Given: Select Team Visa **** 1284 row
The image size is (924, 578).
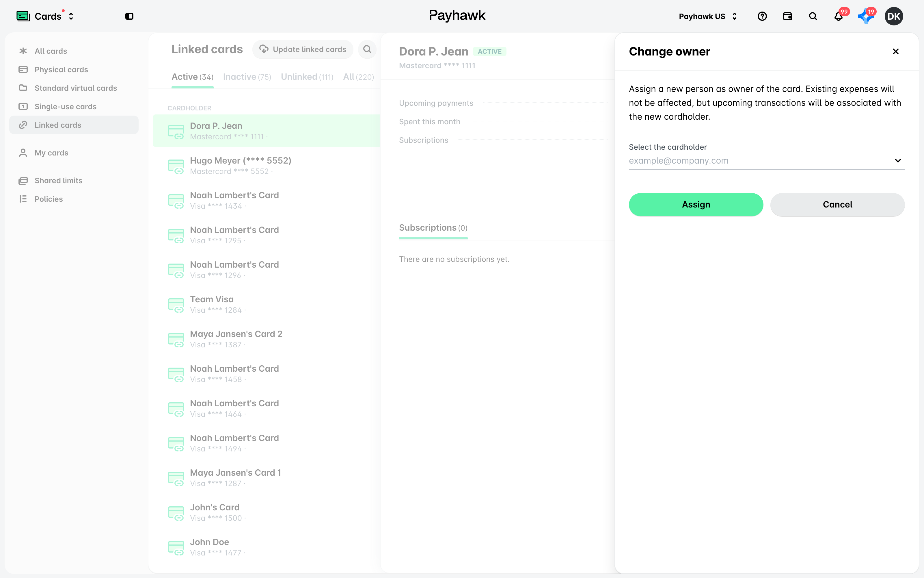Looking at the screenshot, I should (267, 304).
